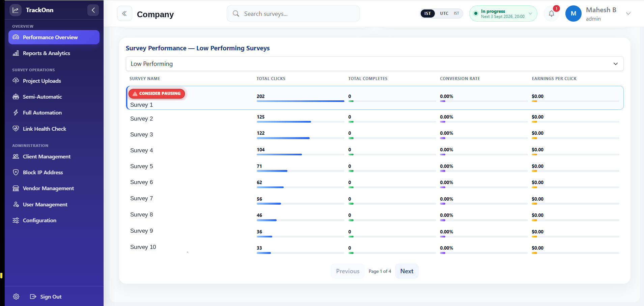Image resolution: width=644 pixels, height=306 pixels.
Task: Open the Mahesh B account menu chevron
Action: tap(628, 14)
